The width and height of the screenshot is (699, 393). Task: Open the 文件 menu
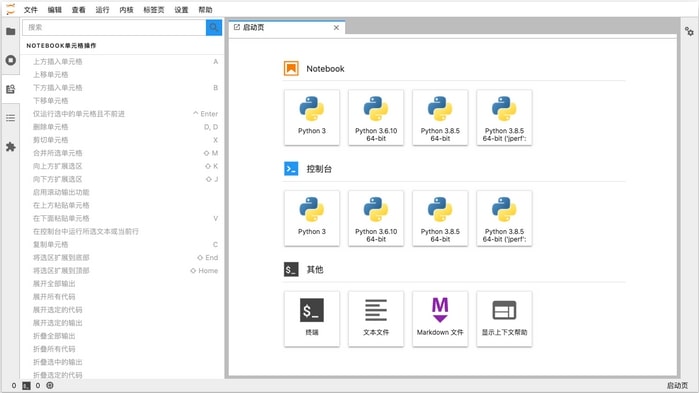tap(31, 10)
